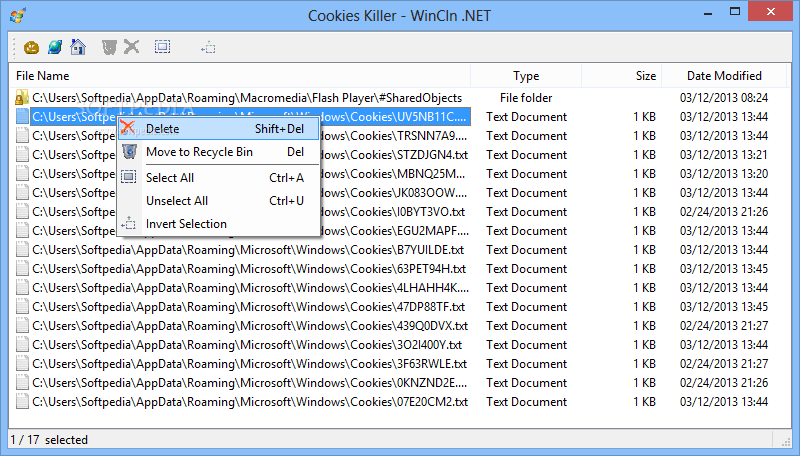Choose Delete from the context menu

218,129
